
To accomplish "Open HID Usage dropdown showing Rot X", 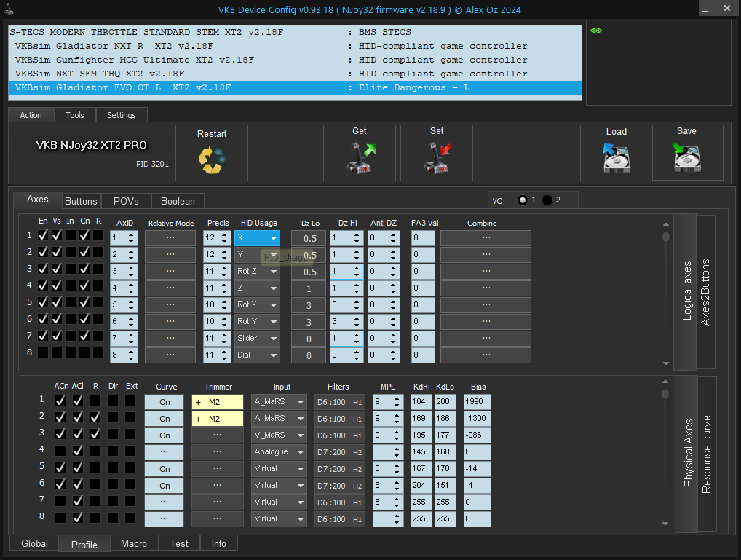I will (x=257, y=305).
